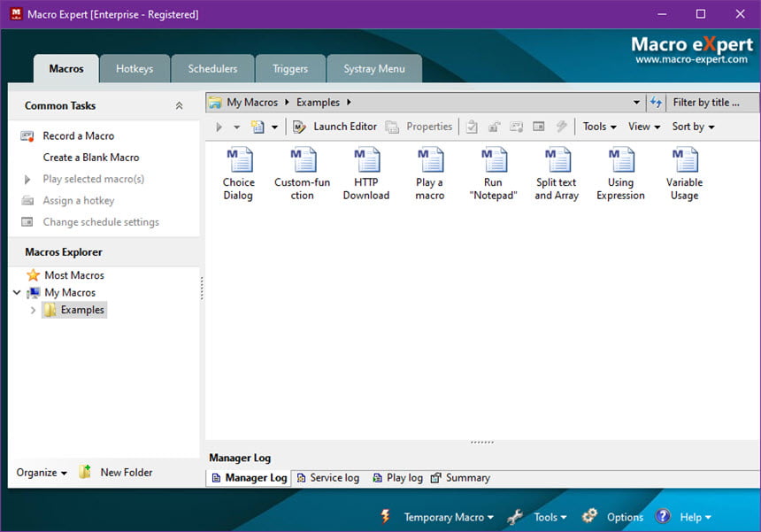Open the toolbar Tools dropdown
This screenshot has width=761, height=532.
pos(599,127)
